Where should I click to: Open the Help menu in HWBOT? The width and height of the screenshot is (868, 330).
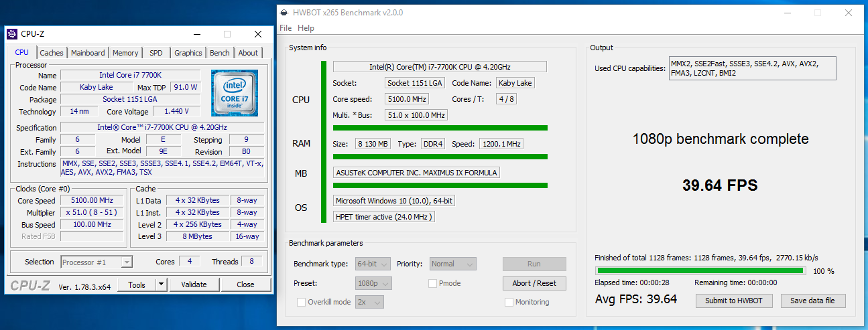[x=306, y=28]
